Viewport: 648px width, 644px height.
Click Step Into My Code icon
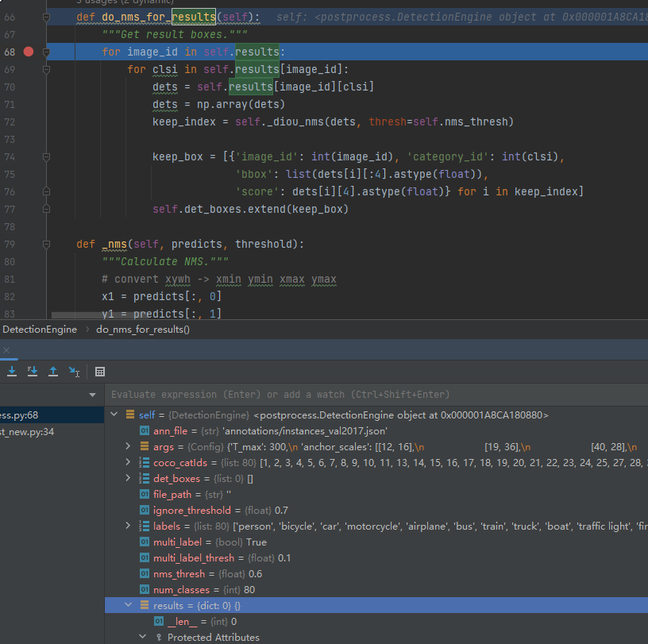[x=33, y=371]
